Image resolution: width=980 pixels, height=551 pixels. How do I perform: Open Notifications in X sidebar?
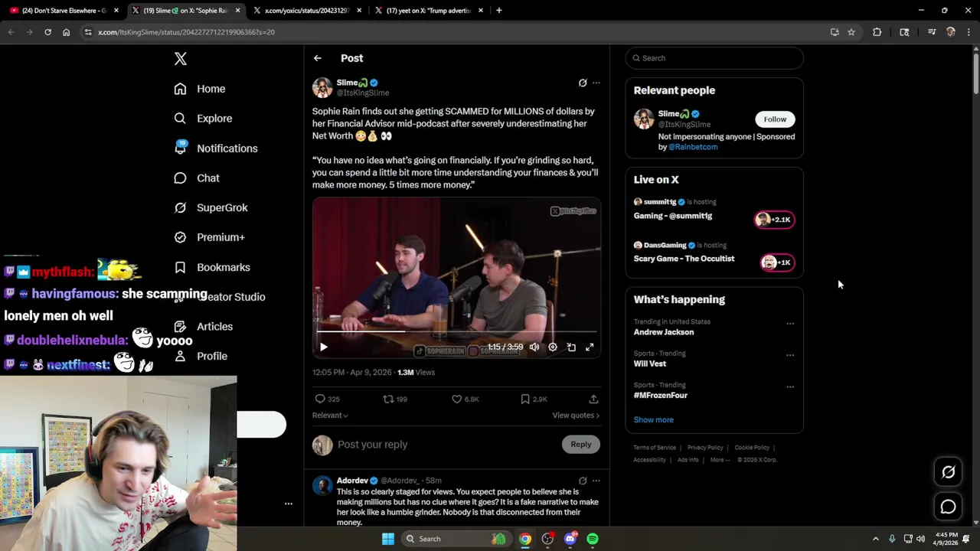click(x=216, y=148)
